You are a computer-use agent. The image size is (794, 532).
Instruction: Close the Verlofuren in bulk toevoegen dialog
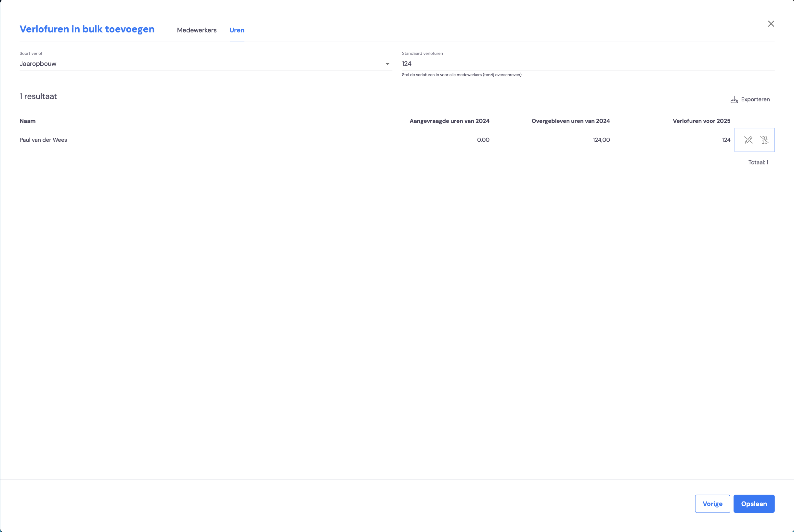[771, 24]
